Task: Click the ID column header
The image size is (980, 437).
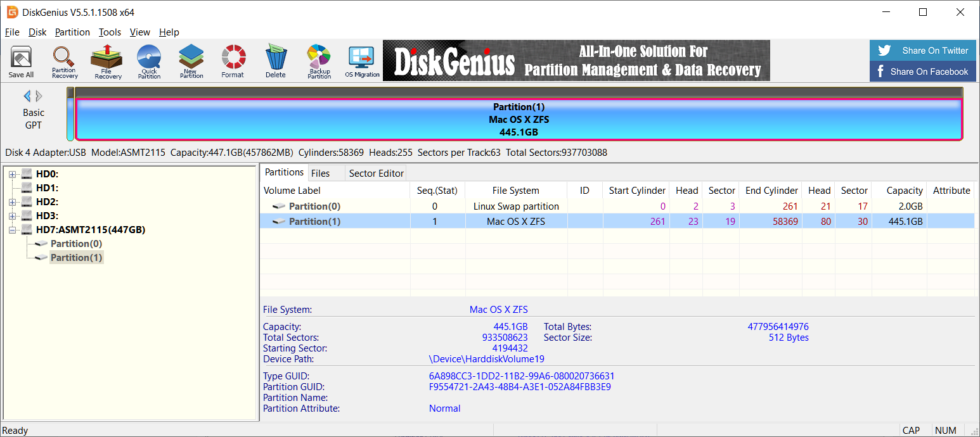Action: point(585,190)
